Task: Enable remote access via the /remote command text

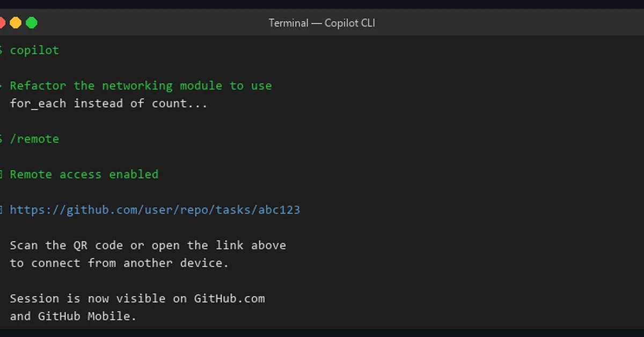Action: tap(35, 138)
